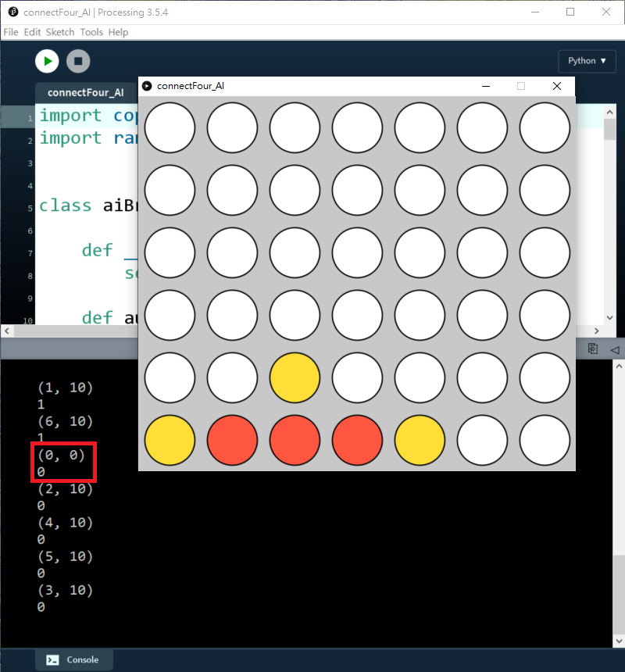625x672 pixels.
Task: Switch to the Console tab
Action: click(73, 659)
